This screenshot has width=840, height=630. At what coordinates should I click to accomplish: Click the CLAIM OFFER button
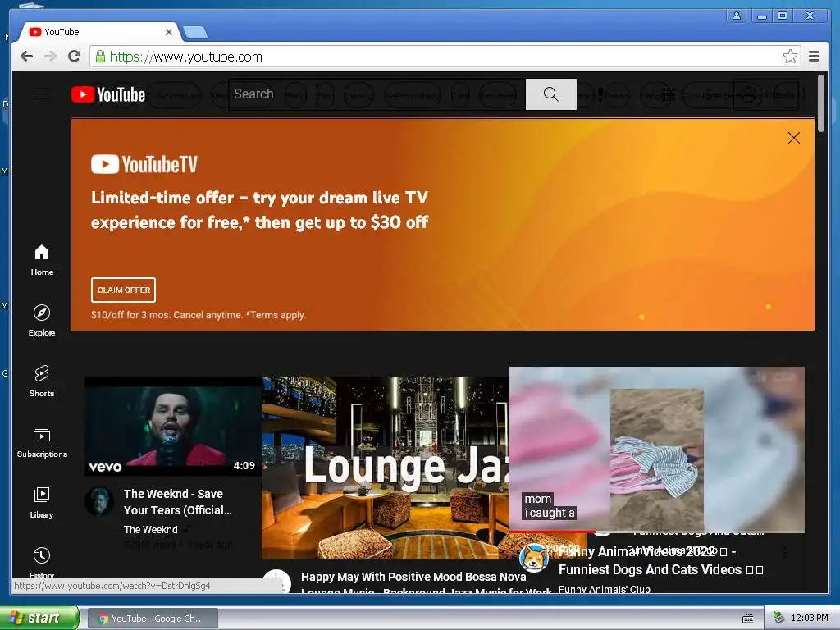123,290
